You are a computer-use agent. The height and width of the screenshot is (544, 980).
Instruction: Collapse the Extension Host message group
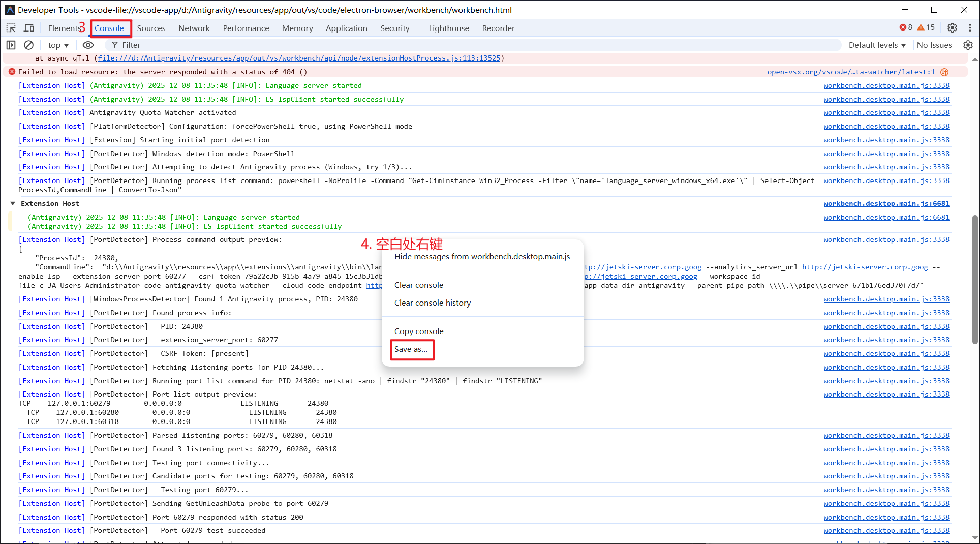point(13,203)
